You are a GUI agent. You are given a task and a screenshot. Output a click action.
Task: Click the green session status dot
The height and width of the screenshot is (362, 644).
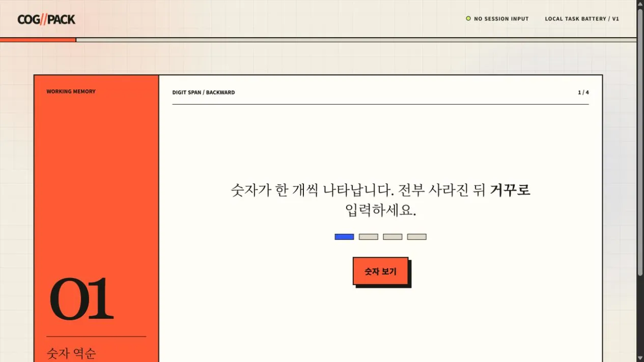pyautogui.click(x=468, y=18)
